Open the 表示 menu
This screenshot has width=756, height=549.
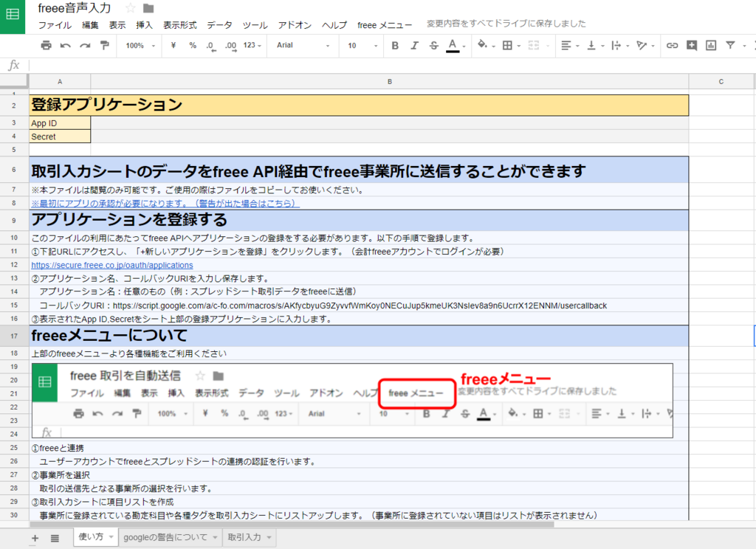point(117,25)
